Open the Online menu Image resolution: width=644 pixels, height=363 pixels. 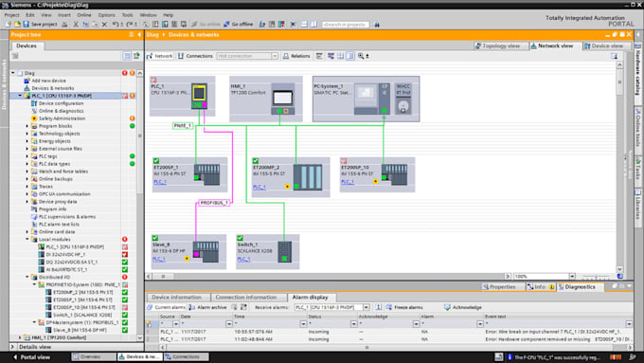click(x=84, y=15)
